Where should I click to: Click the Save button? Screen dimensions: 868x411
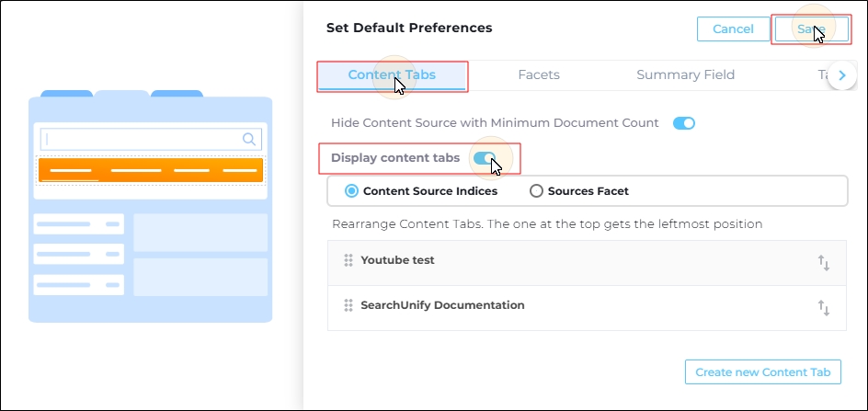tap(812, 29)
